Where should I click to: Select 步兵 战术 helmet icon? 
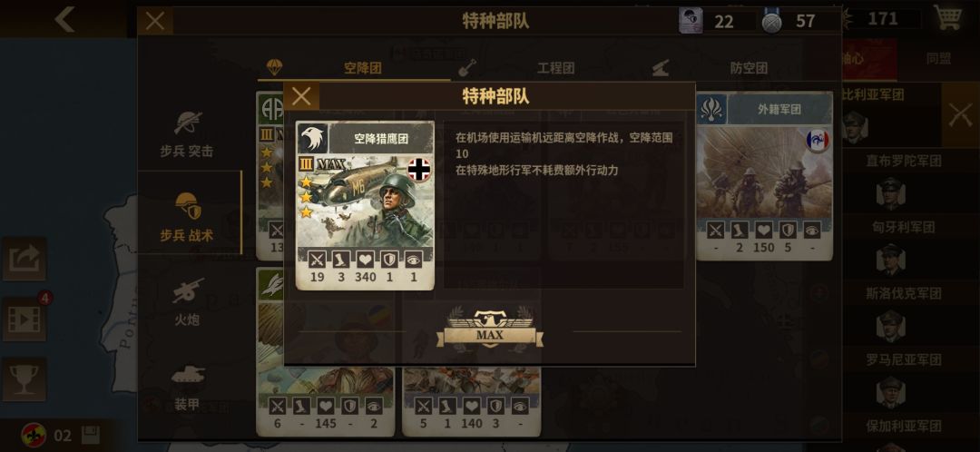click(188, 206)
